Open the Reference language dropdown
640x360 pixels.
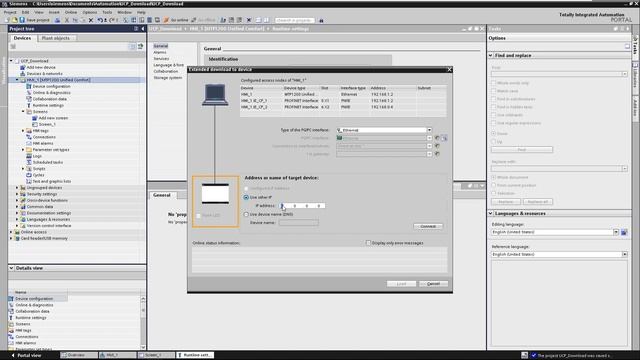pos(624,254)
